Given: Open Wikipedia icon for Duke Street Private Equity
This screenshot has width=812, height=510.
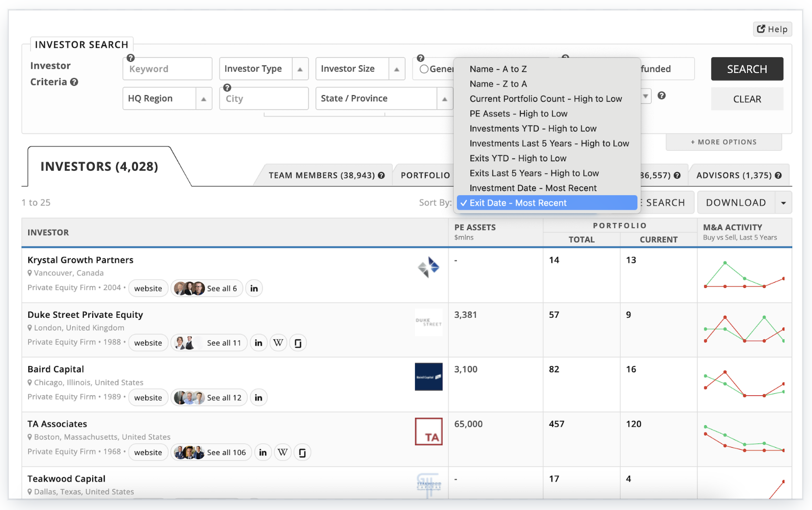Looking at the screenshot, I should tap(278, 343).
